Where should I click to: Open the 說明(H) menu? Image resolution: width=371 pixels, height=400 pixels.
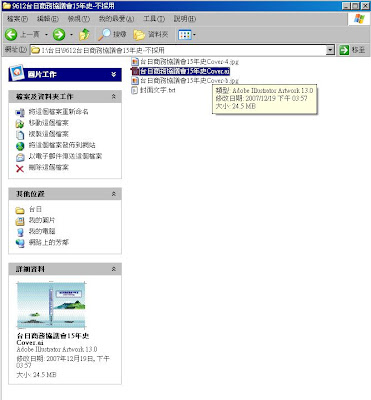[185, 19]
